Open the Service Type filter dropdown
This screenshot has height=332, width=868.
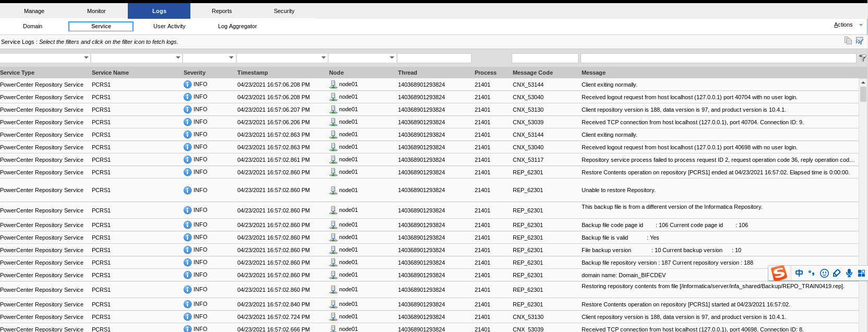(86, 58)
